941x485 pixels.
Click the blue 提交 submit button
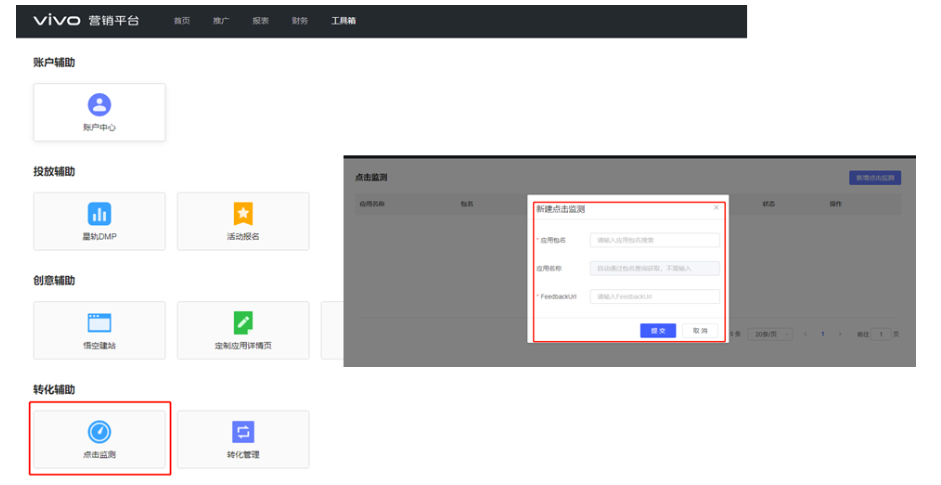click(657, 331)
